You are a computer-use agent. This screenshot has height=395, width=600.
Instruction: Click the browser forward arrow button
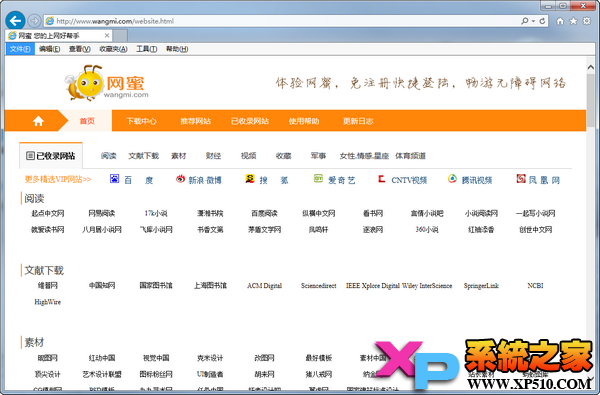point(34,21)
